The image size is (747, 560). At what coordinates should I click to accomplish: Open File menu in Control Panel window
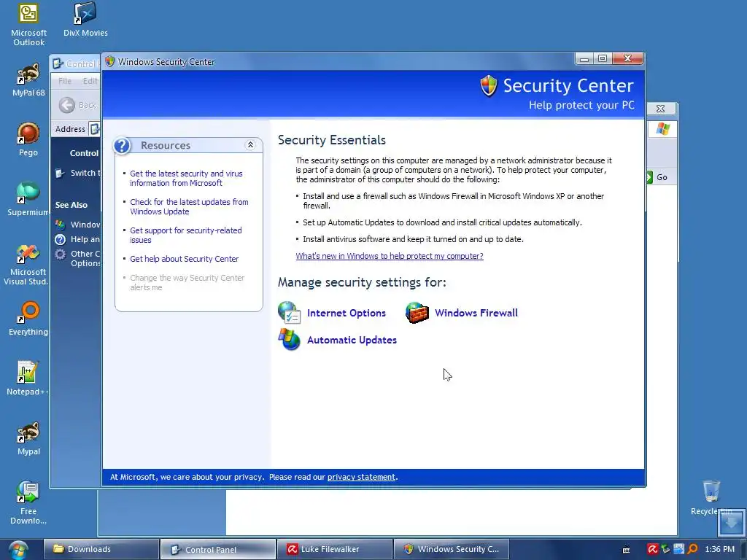tap(65, 81)
